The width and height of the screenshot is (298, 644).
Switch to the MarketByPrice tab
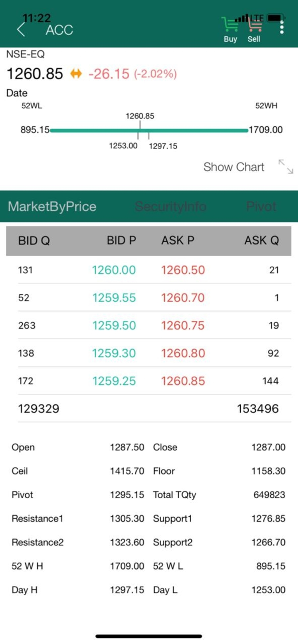coord(52,207)
